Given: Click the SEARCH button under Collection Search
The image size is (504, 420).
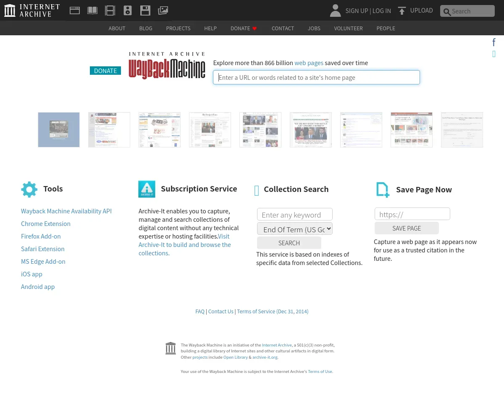Looking at the screenshot, I should pyautogui.click(x=289, y=243).
